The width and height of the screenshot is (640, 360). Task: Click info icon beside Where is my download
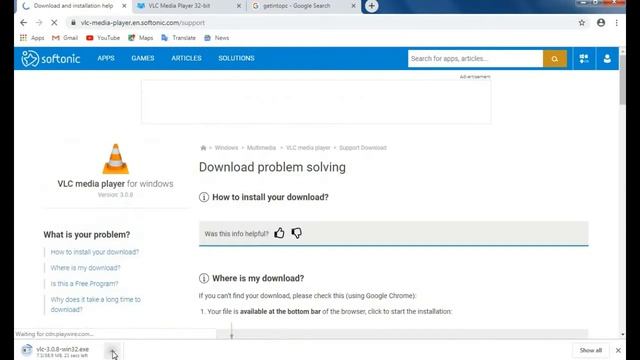point(204,278)
